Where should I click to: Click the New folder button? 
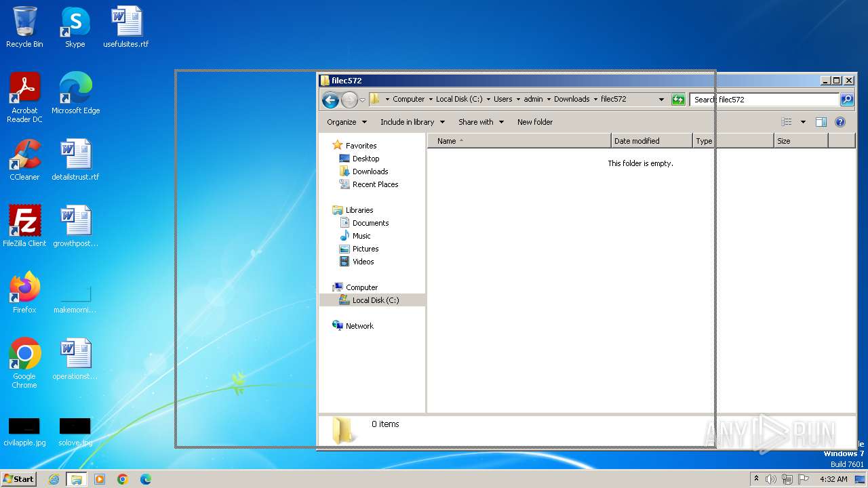tap(535, 122)
